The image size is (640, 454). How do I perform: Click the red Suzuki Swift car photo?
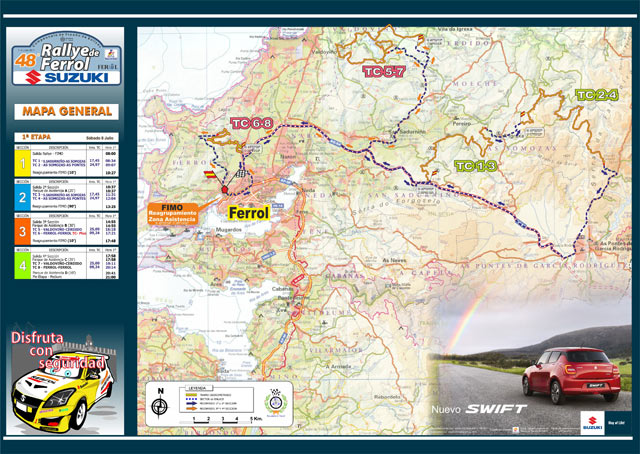[571, 375]
